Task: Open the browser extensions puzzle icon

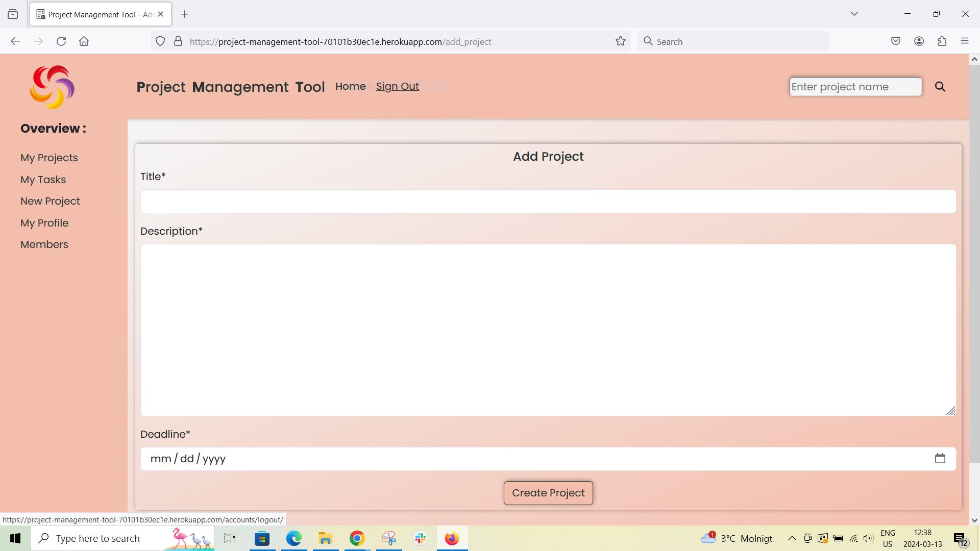Action: click(942, 41)
